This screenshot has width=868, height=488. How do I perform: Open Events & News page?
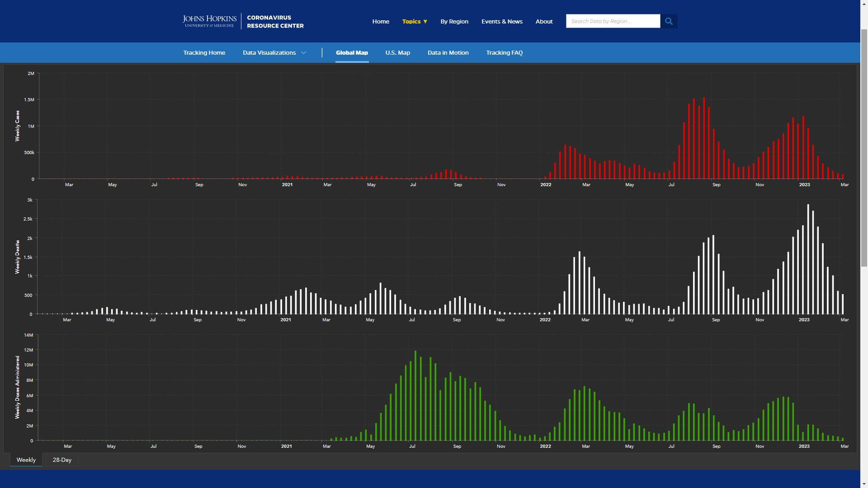502,21
